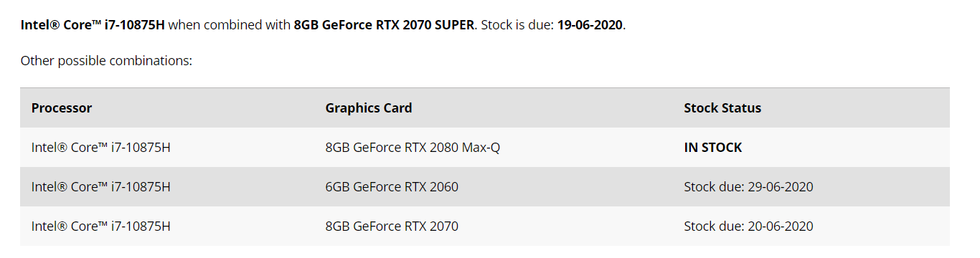This screenshot has height=258, width=980.
Task: Click the Graphics Card column header
Action: [x=369, y=108]
